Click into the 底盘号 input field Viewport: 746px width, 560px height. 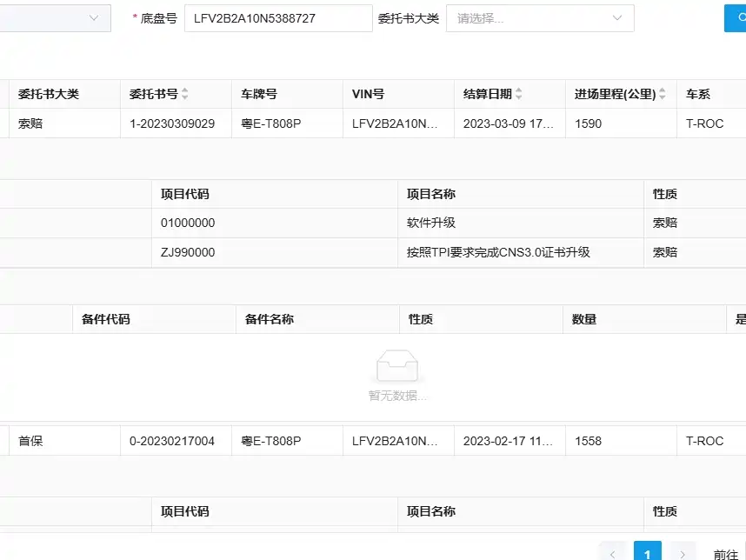pos(278,18)
